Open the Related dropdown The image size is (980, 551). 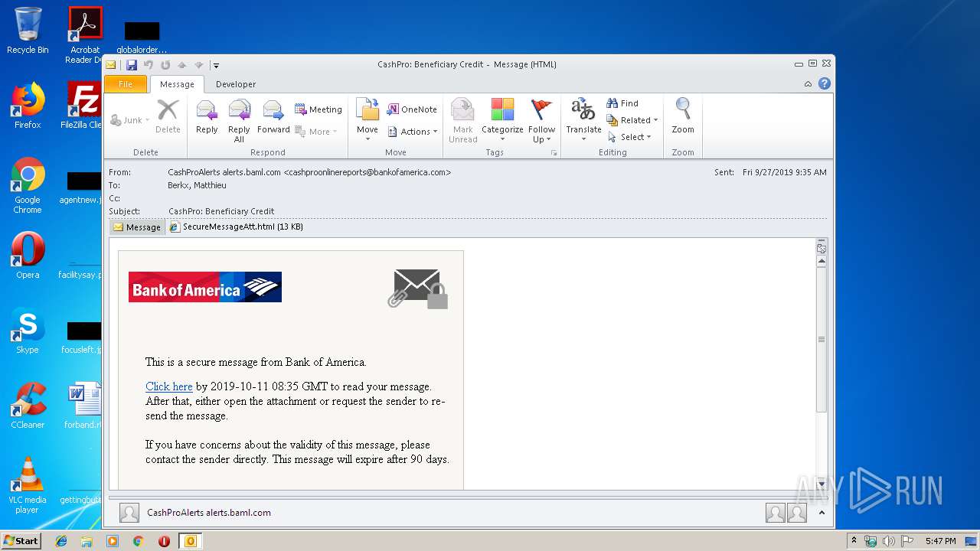[632, 120]
